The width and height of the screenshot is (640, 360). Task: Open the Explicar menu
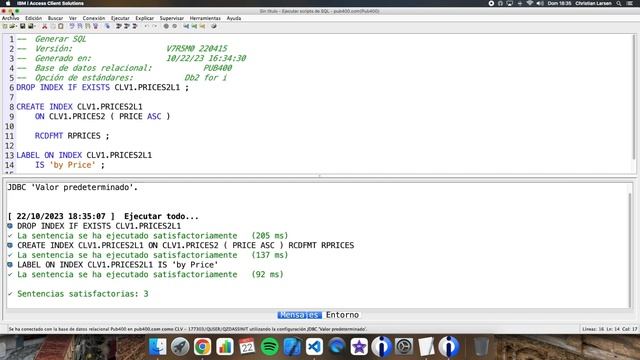(144, 18)
